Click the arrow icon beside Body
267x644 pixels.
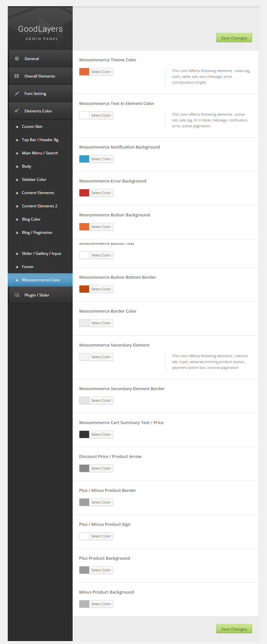17,166
